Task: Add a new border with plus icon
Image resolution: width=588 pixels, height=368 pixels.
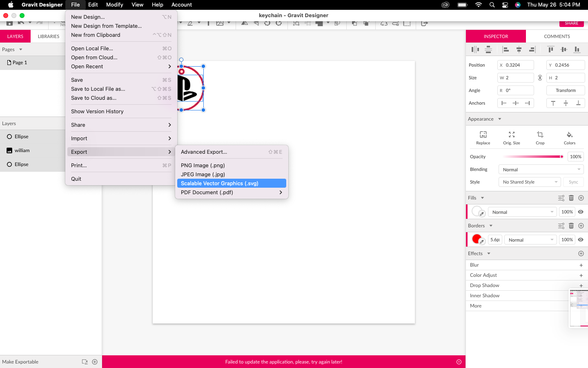Action: [581, 226]
